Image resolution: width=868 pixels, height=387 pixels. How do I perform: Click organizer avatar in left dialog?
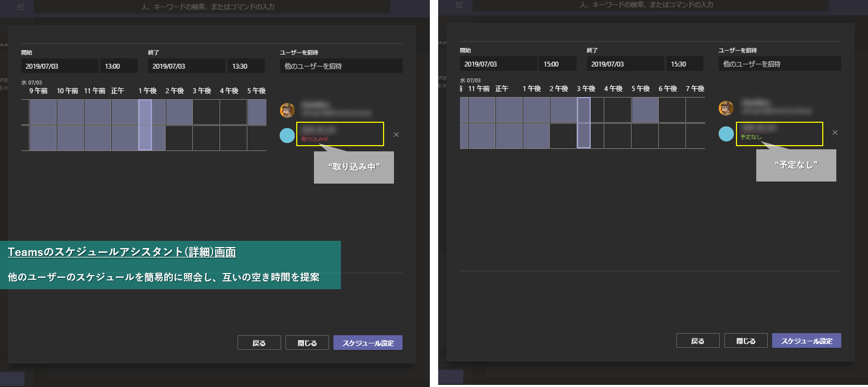pyautogui.click(x=287, y=110)
